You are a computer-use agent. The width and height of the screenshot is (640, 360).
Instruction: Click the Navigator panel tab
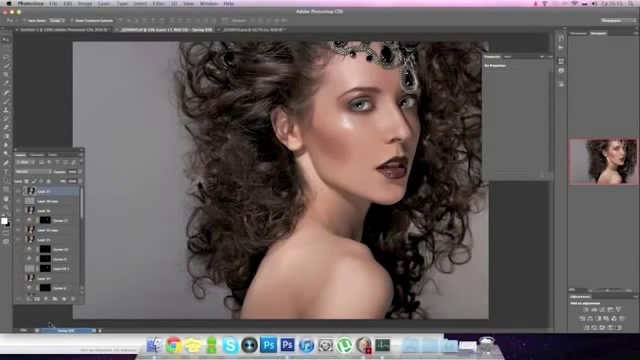[598, 33]
